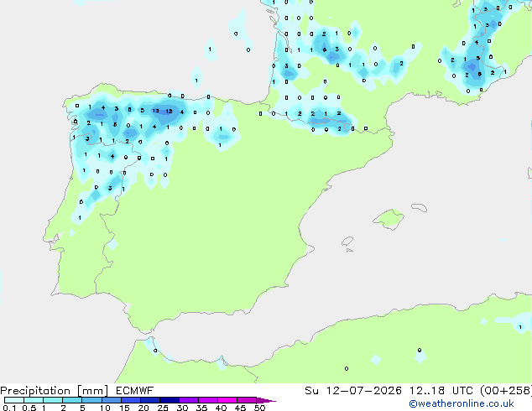Click the '12' precipitation value in northern Spain

point(169,111)
